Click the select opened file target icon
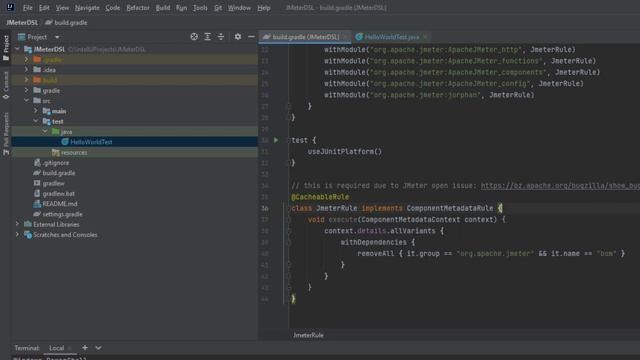 click(x=194, y=37)
